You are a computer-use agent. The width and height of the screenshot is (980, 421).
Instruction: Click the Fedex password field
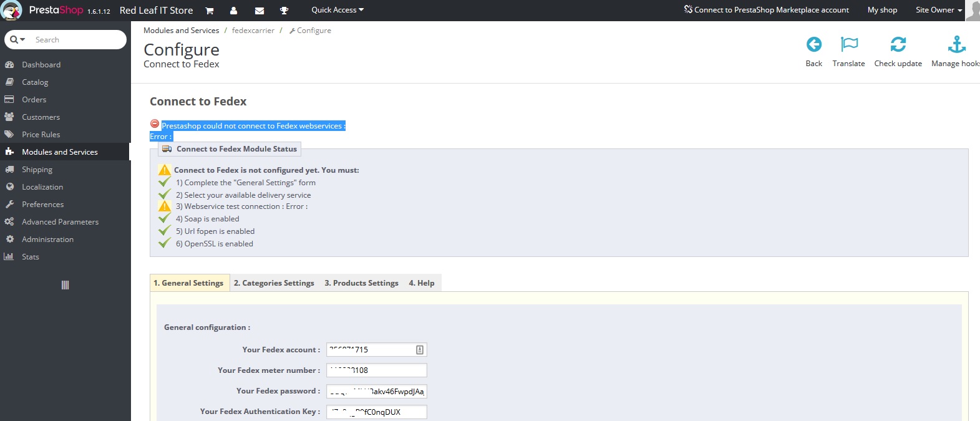(377, 392)
